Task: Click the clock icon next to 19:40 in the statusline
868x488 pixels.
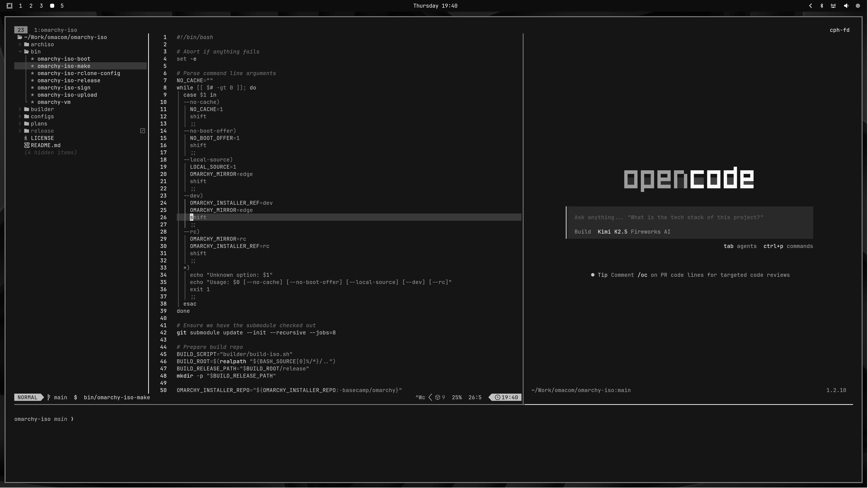Action: click(x=498, y=397)
